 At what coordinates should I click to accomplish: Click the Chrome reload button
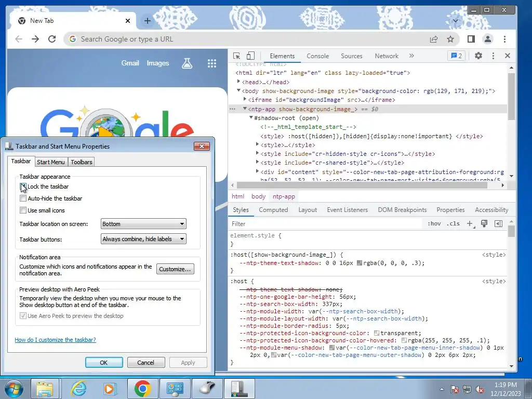pos(52,39)
